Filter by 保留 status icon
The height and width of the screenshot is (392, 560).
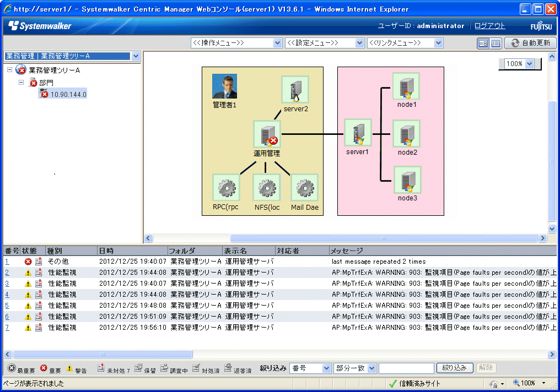(x=138, y=368)
